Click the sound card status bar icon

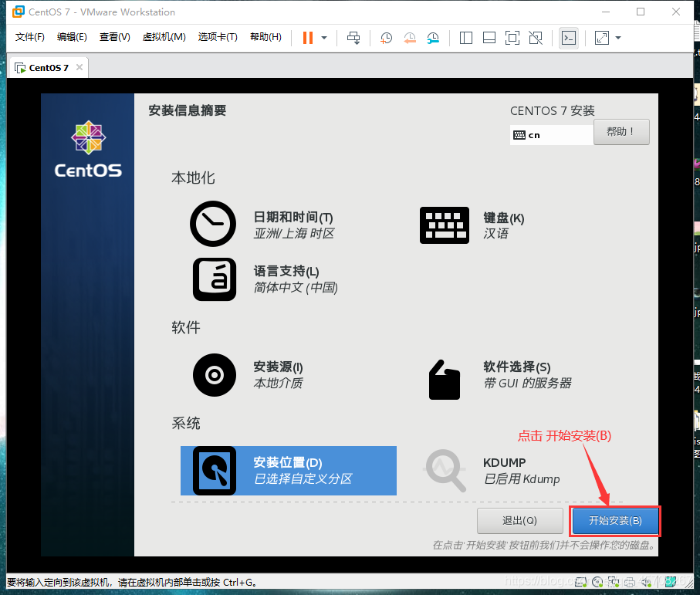[x=647, y=582]
